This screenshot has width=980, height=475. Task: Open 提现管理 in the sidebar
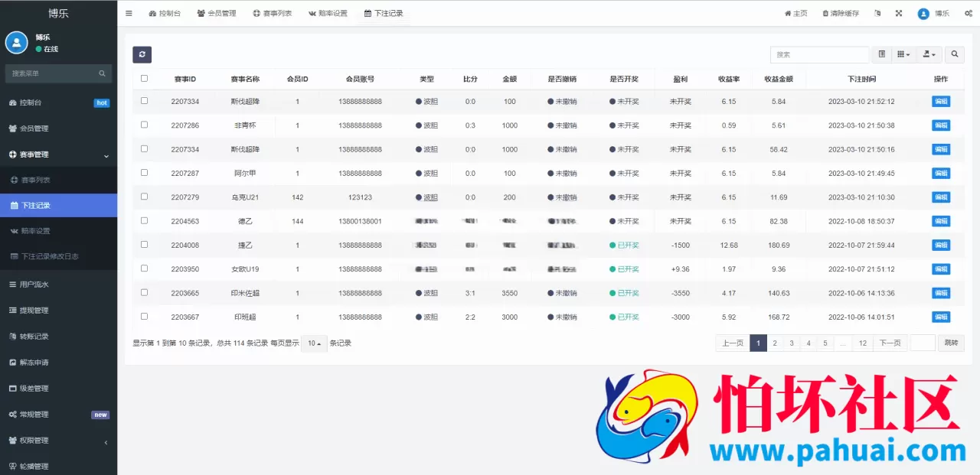point(58,311)
